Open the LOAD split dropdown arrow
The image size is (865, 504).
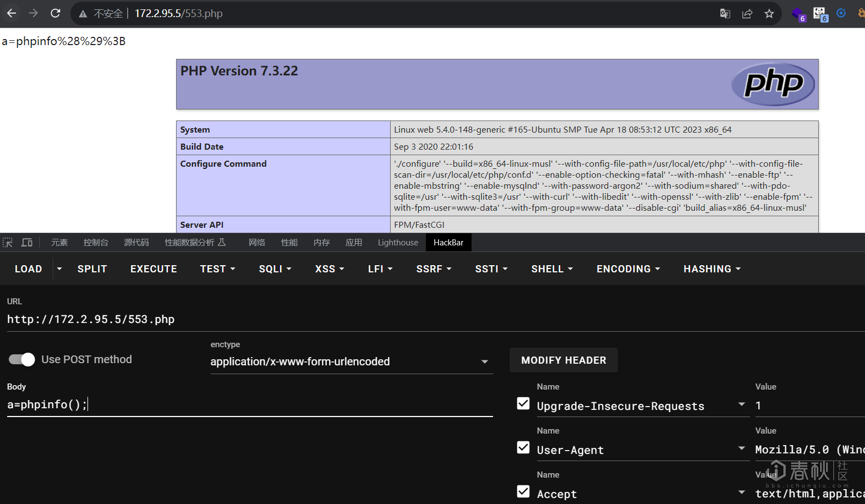[x=59, y=269]
